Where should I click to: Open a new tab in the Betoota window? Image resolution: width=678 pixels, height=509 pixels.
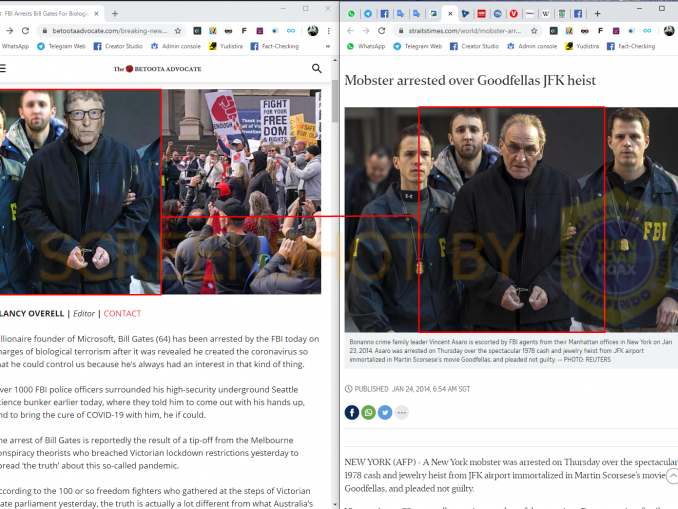(x=115, y=13)
